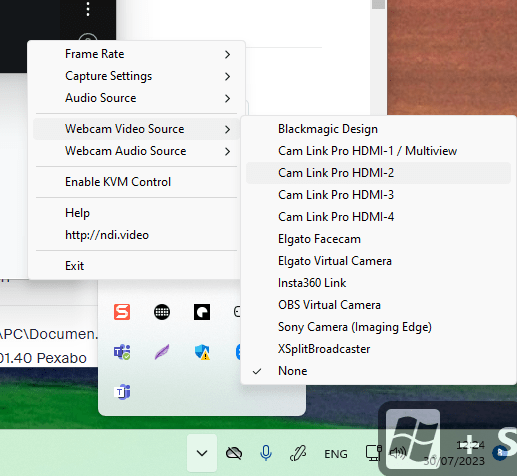Open the network status taskbar icon
Image resolution: width=517 pixels, height=476 pixels.
(374, 453)
